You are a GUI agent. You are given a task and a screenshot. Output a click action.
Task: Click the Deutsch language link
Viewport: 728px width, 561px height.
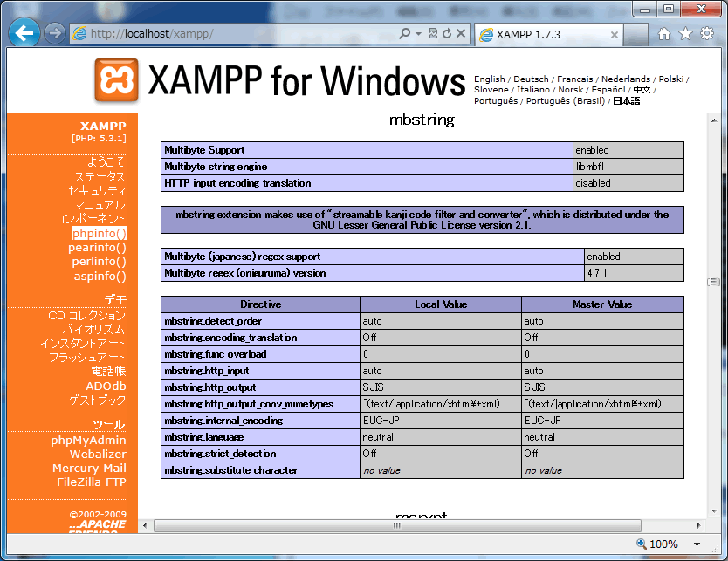[531, 79]
